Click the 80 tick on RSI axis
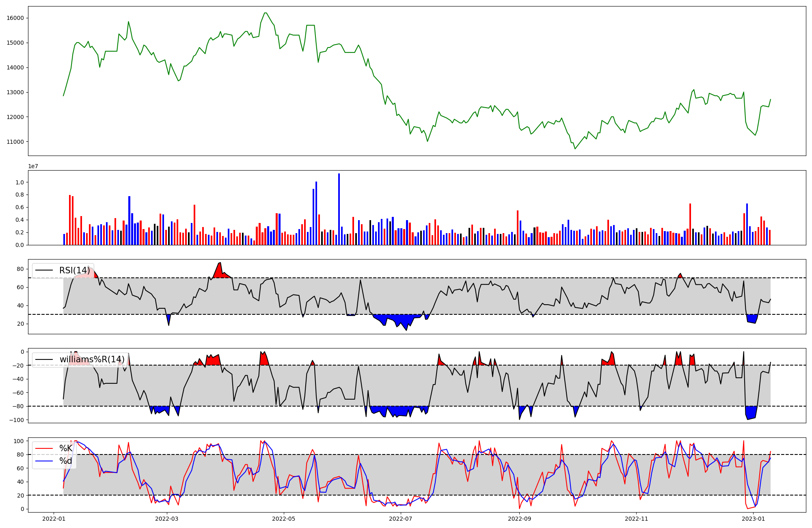 20,269
